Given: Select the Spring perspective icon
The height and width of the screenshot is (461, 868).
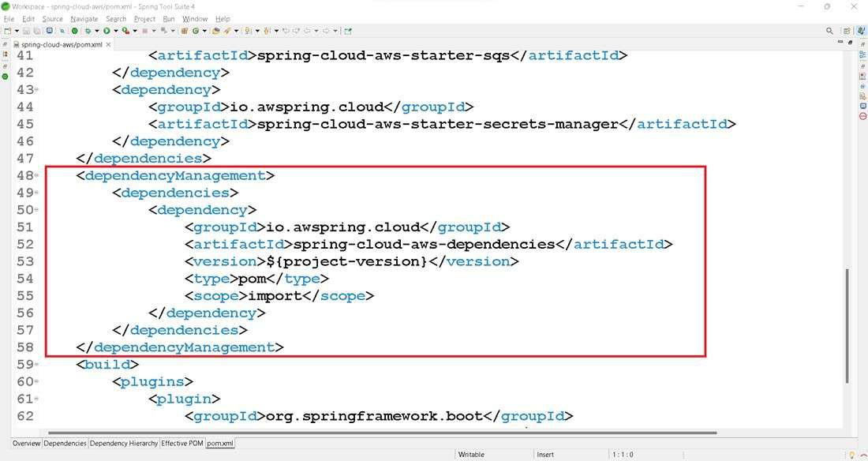Looking at the screenshot, I should tap(861, 31).
